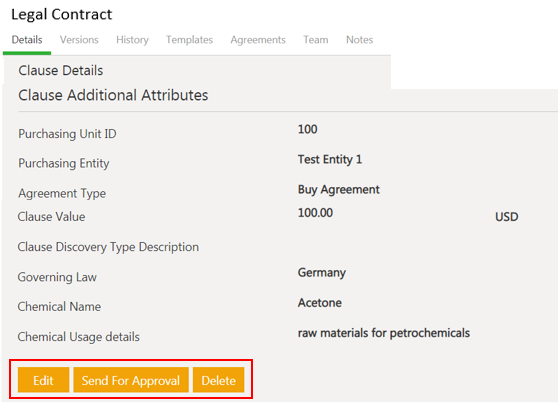This screenshot has height=407, width=559.
Task: Open the Team tab
Action: point(316,40)
